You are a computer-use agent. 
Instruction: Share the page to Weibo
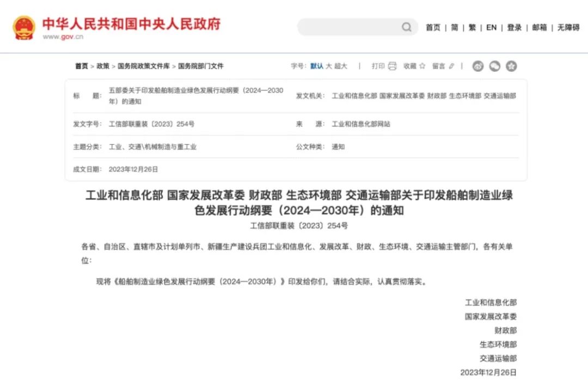(478, 66)
